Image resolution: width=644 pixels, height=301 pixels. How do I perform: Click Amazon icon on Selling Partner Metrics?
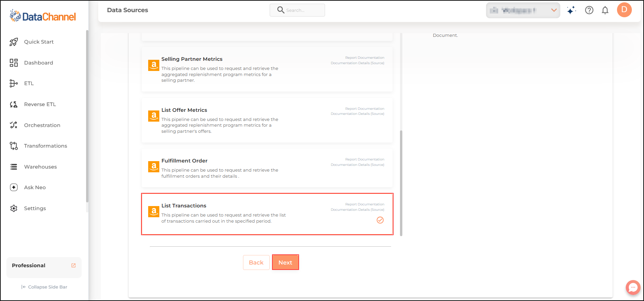point(154,65)
